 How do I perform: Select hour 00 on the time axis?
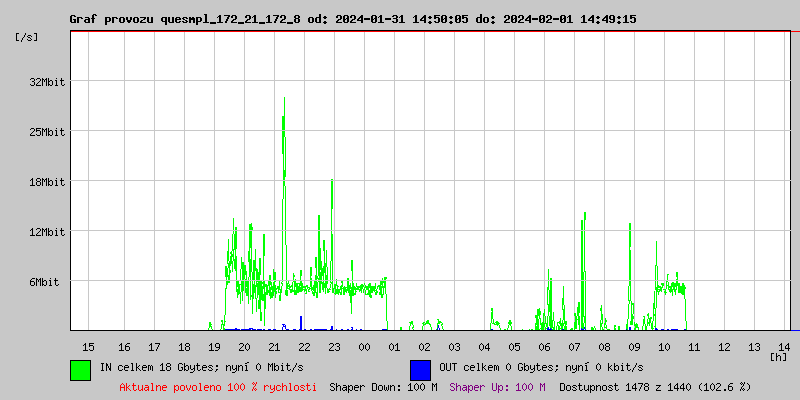365,346
